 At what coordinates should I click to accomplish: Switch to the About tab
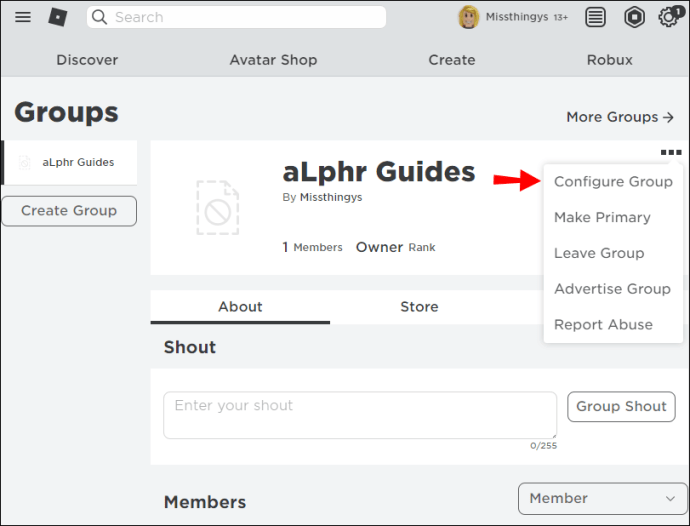click(240, 307)
